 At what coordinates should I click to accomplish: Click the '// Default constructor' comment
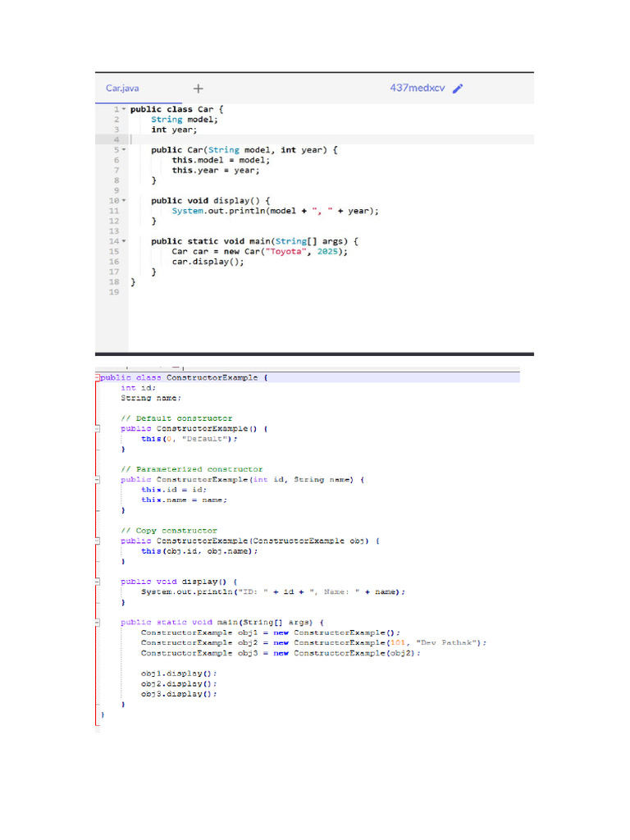177,418
